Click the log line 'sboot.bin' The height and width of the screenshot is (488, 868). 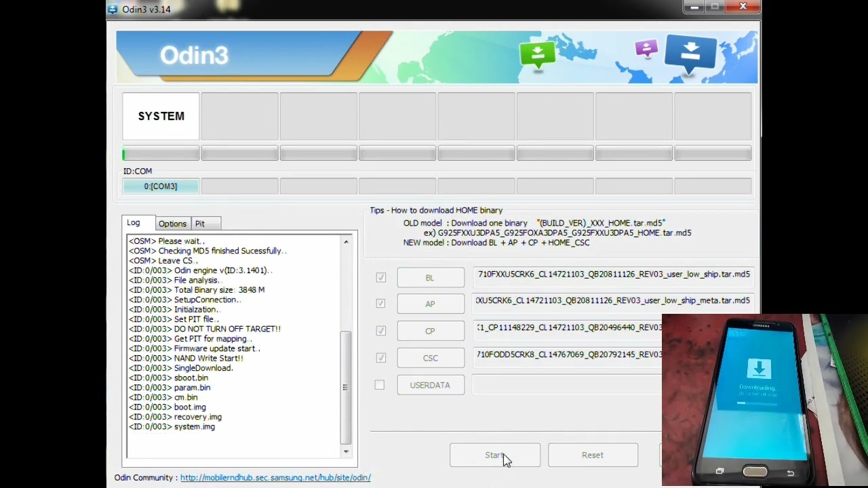click(168, 378)
